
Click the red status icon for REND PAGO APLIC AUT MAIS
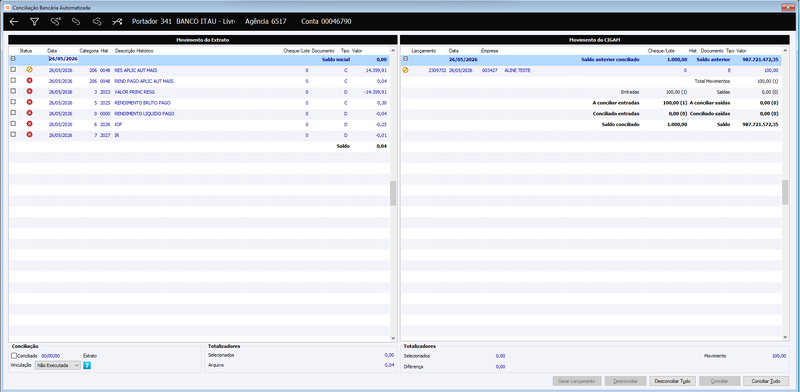coord(29,81)
